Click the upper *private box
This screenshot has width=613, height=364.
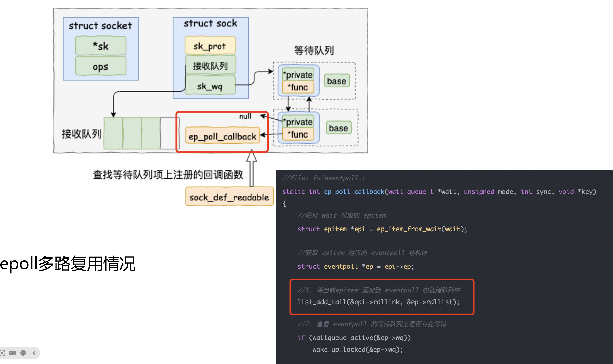pyautogui.click(x=298, y=75)
